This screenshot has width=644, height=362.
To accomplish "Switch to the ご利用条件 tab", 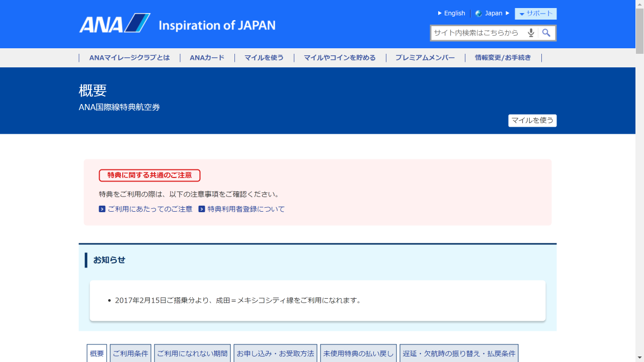I will 130,353.
